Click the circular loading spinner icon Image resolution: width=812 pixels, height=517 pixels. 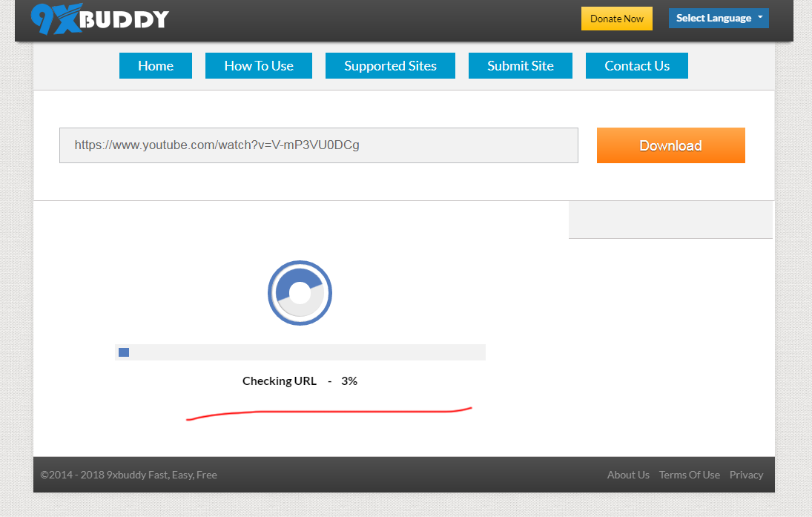coord(300,293)
